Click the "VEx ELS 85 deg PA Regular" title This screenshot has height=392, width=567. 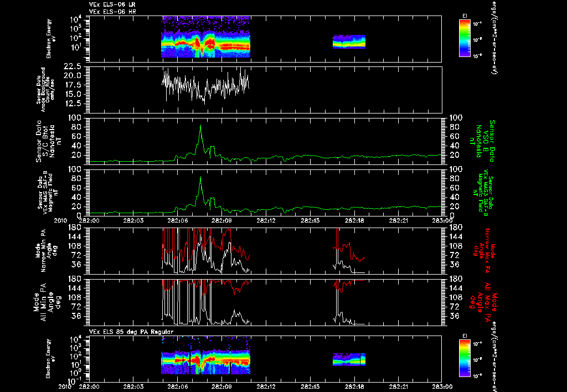click(x=131, y=332)
